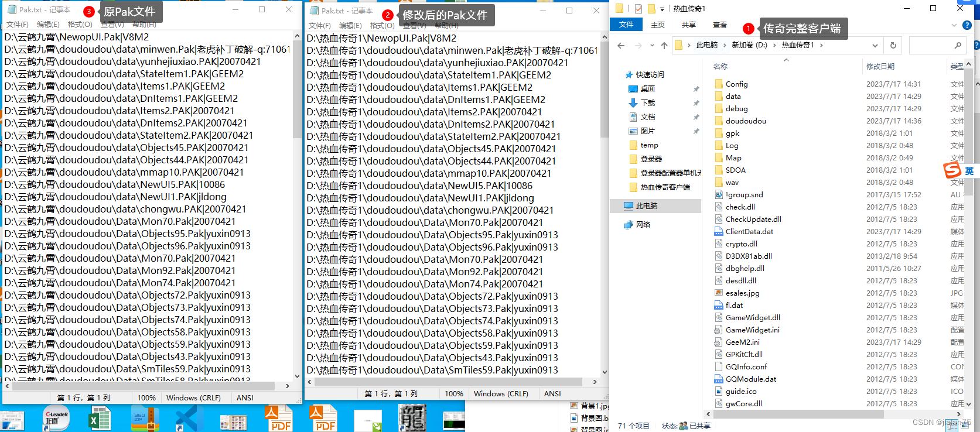Click Windows (CRLF) in middle Notepad status bar
980x432 pixels.
point(501,394)
